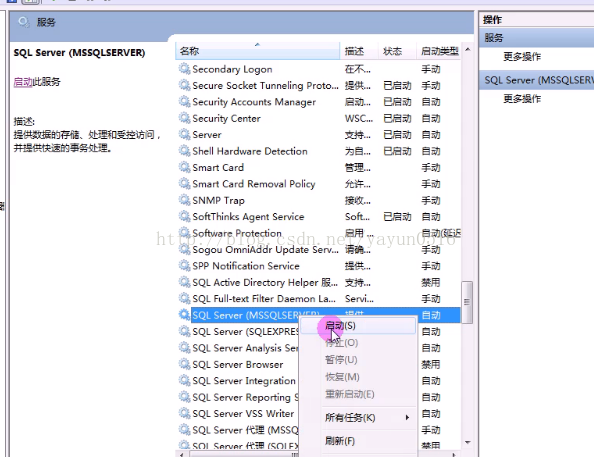Click gear icon of SoftThinks Agent Service
The height and width of the screenshot is (457, 594).
click(x=184, y=216)
